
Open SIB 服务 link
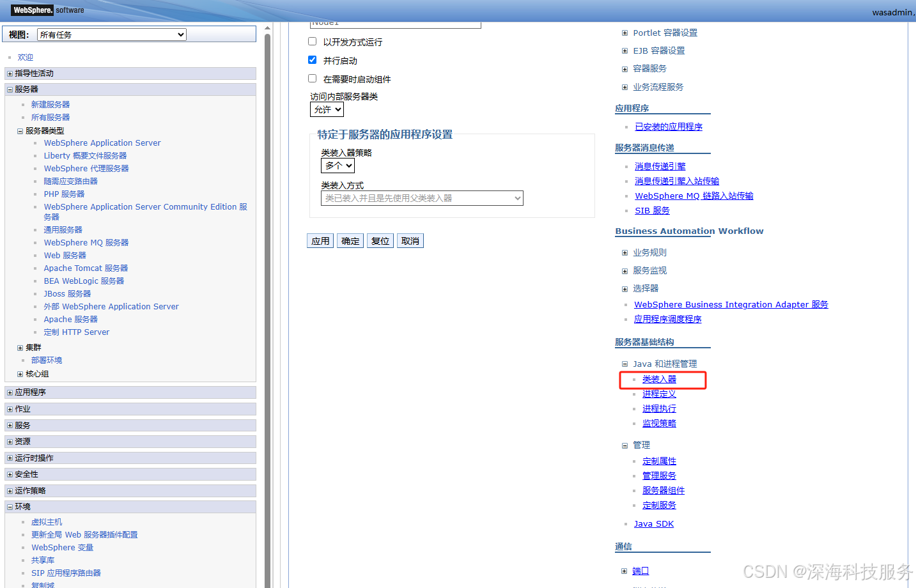[x=652, y=211]
